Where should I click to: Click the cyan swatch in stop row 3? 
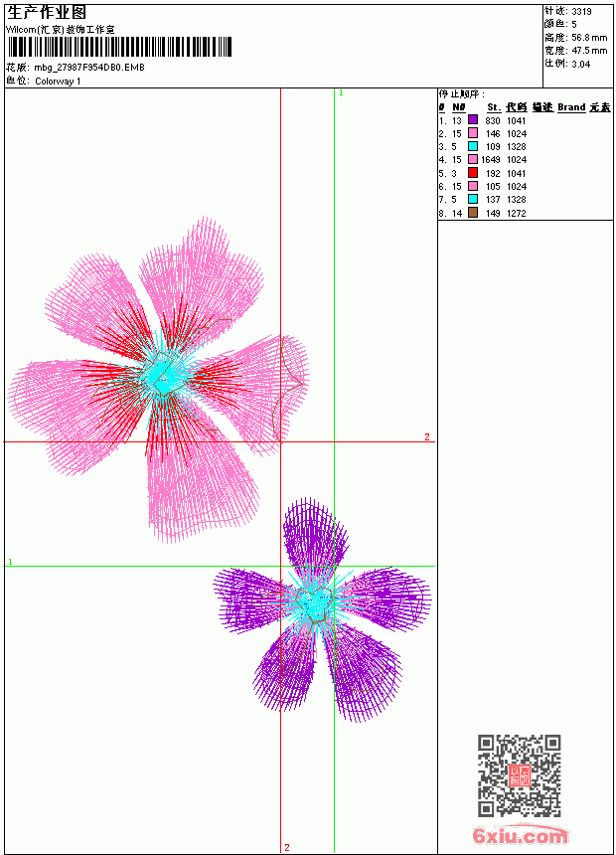coord(473,146)
